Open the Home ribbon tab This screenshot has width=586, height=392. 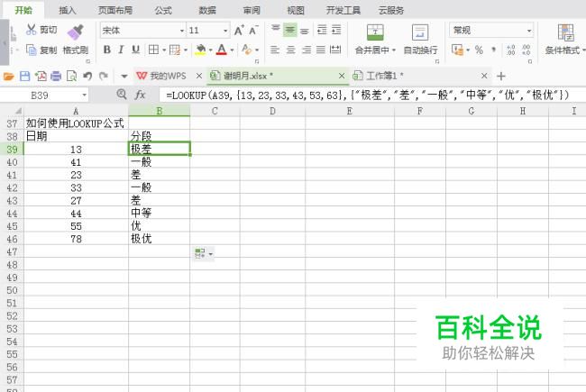click(23, 10)
